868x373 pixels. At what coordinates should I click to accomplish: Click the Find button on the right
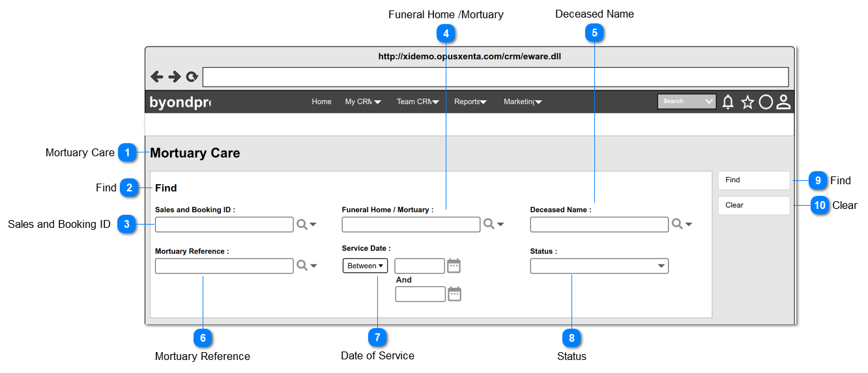coord(754,180)
